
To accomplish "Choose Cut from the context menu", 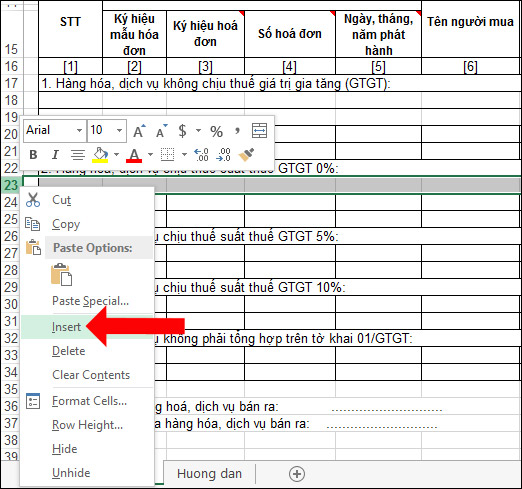I will click(87, 200).
